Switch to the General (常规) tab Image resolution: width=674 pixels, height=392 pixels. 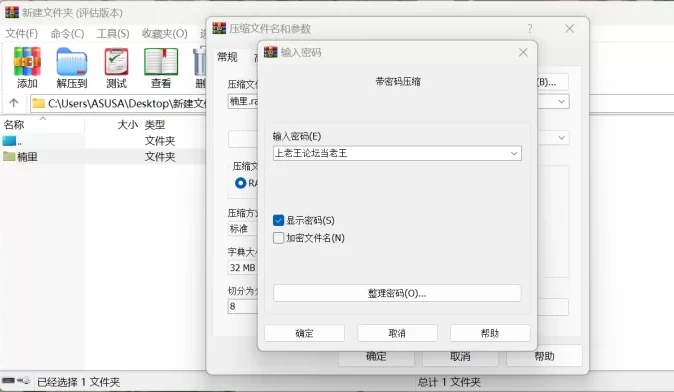tap(227, 57)
